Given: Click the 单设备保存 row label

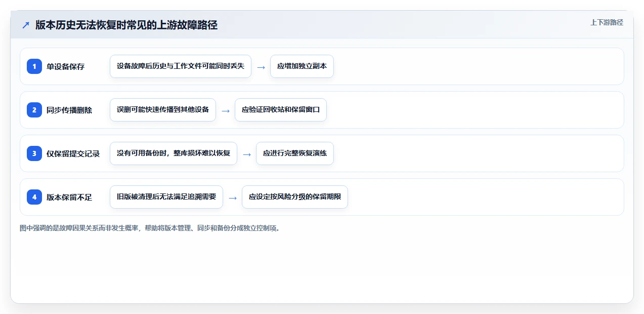Looking at the screenshot, I should pyautogui.click(x=65, y=66).
